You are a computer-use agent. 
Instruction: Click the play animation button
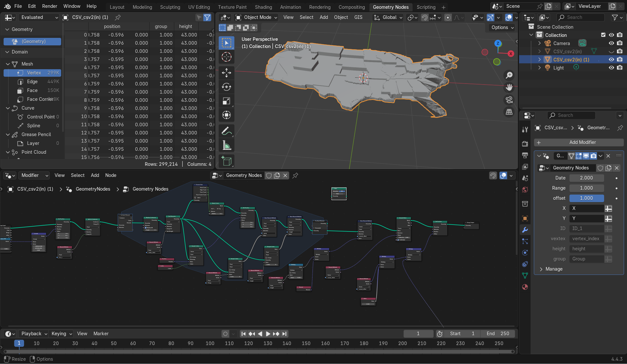coord(268,334)
